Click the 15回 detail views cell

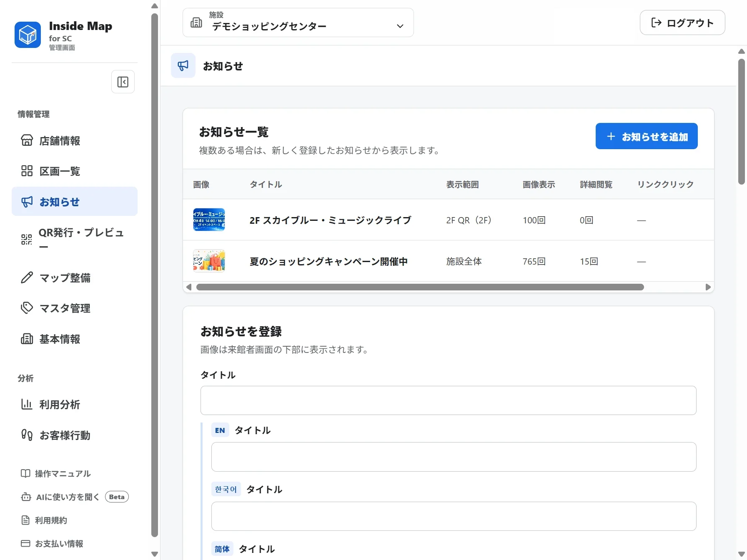[x=589, y=261]
